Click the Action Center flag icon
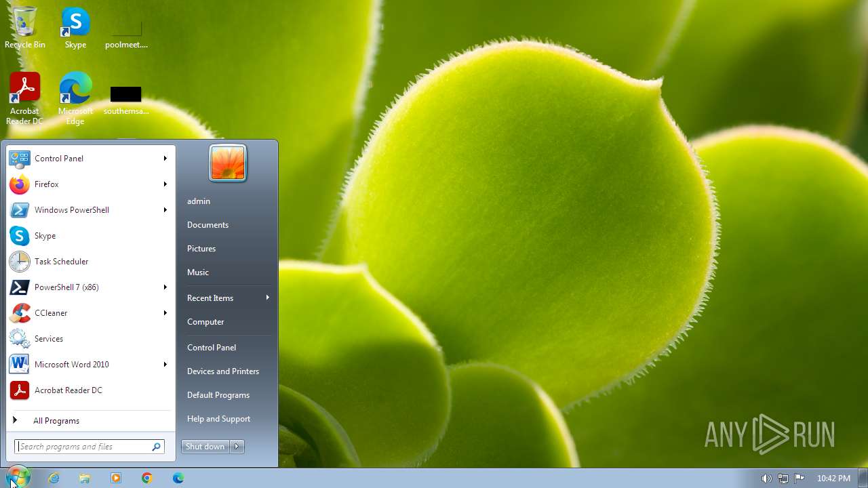 pos(800,479)
